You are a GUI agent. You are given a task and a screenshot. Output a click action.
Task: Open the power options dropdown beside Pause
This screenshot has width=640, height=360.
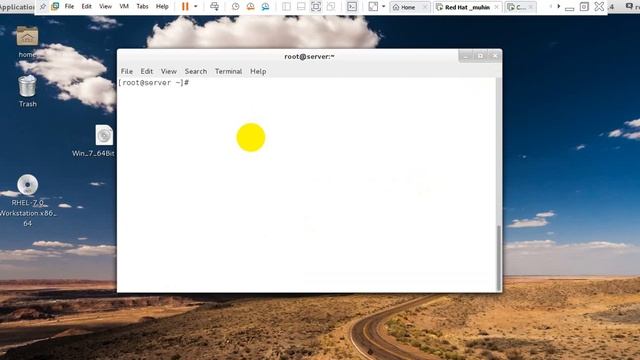196,6
